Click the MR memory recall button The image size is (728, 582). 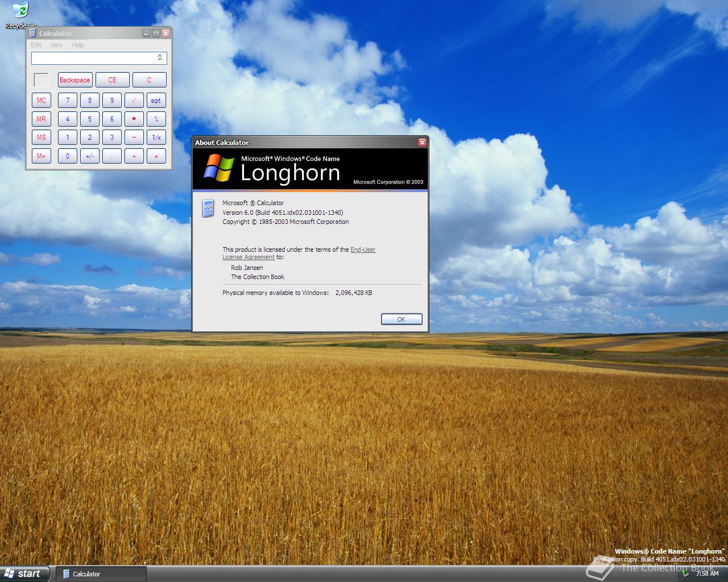(42, 119)
